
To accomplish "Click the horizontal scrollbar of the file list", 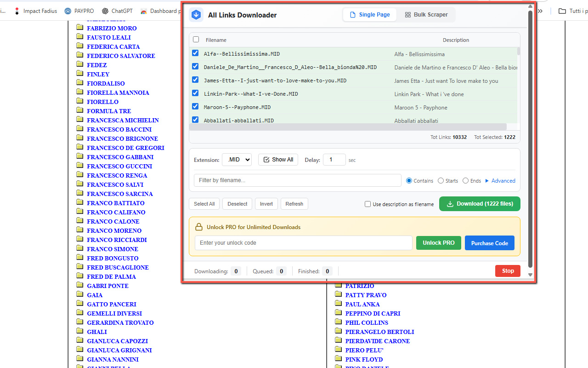I will point(348,126).
